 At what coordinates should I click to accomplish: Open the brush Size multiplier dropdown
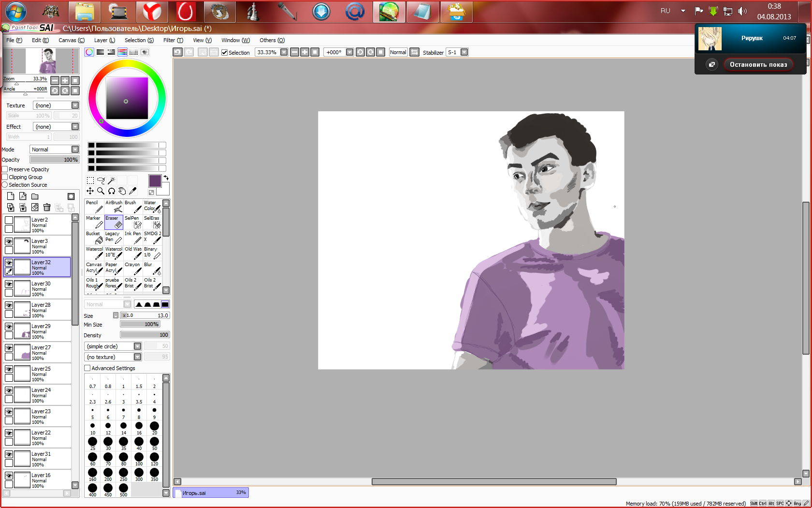point(116,315)
